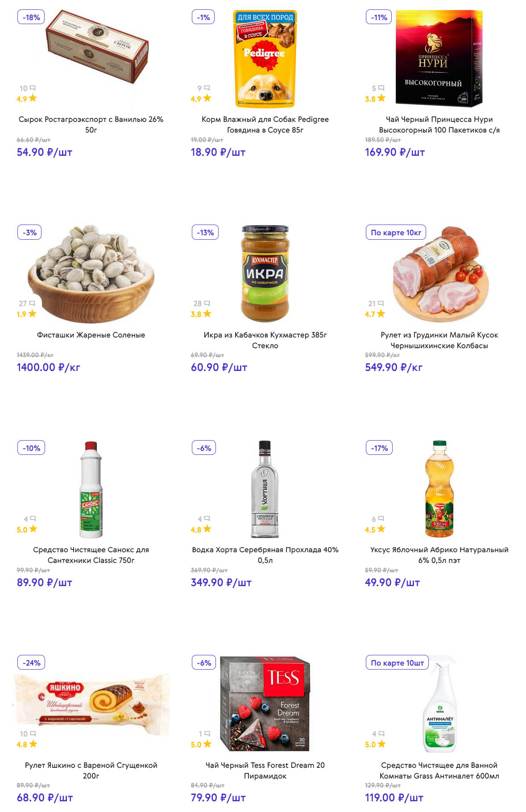Viewport: 526px width, 812px height.
Task: Click the comments icon on Рулет Яшкино
Action: tap(33, 734)
